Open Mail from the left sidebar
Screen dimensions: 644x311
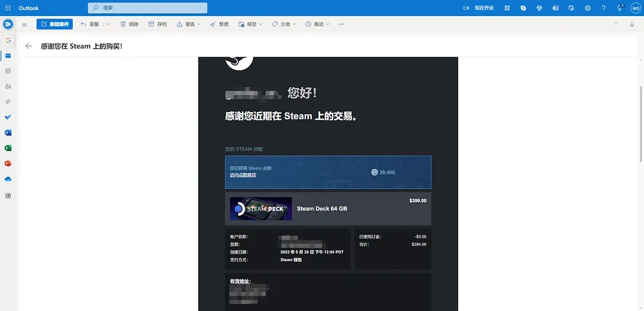(x=8, y=56)
